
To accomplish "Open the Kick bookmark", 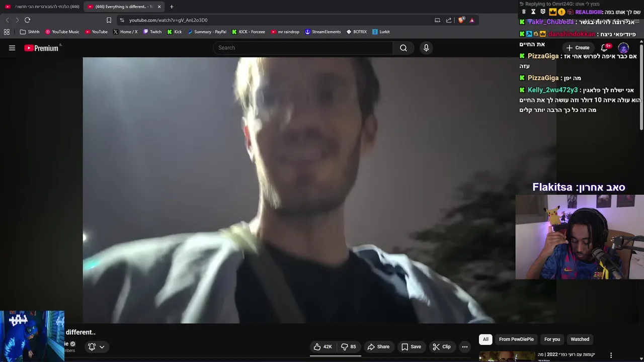I will click(175, 32).
